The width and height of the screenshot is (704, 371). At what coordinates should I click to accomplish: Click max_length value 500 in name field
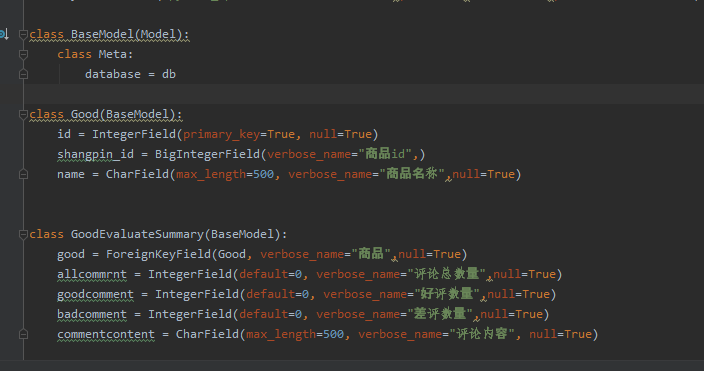point(264,174)
